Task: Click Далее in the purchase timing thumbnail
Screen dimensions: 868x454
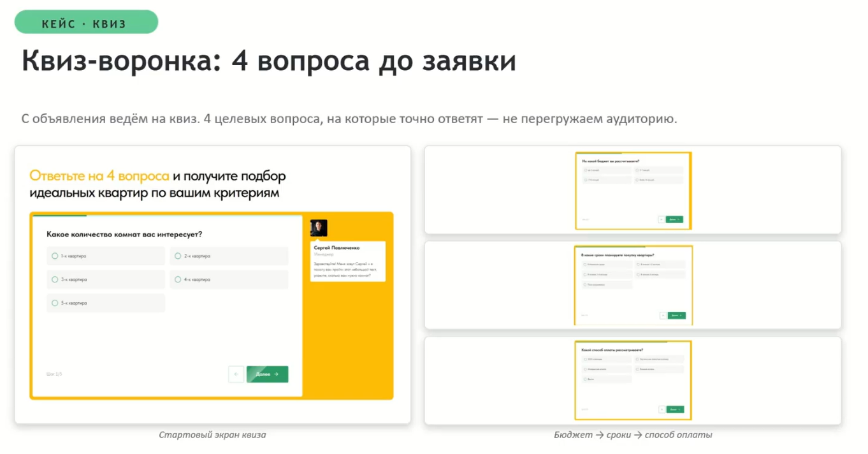Action: coord(677,315)
